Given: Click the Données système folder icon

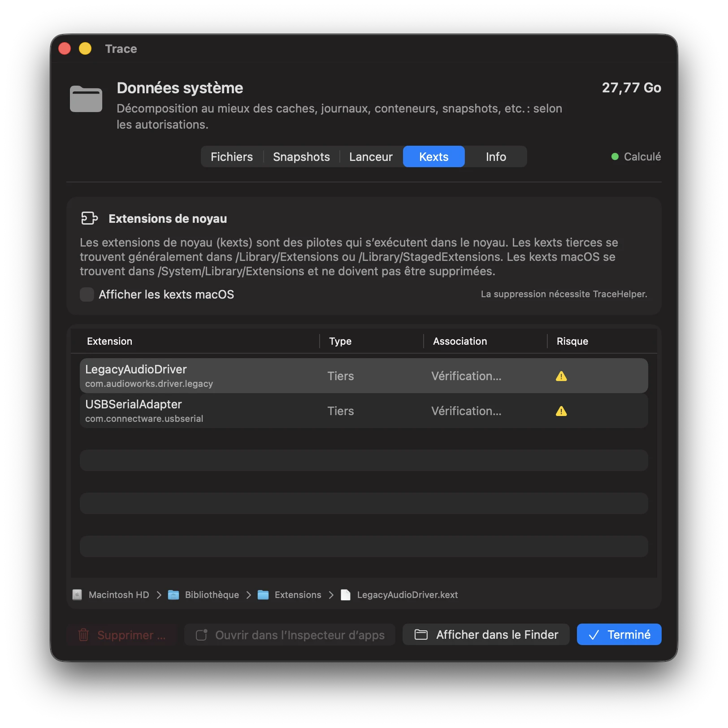Looking at the screenshot, I should (86, 99).
